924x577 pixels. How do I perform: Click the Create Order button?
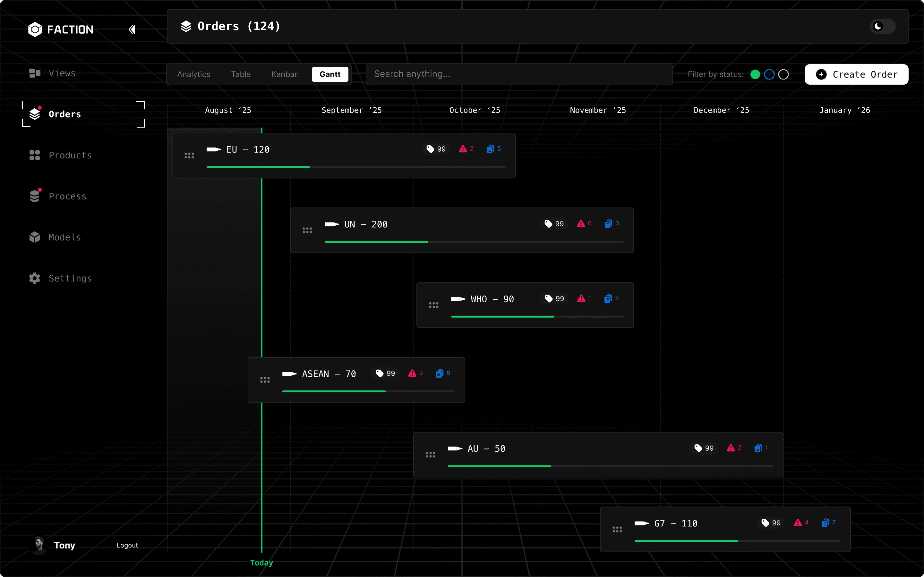pos(856,74)
